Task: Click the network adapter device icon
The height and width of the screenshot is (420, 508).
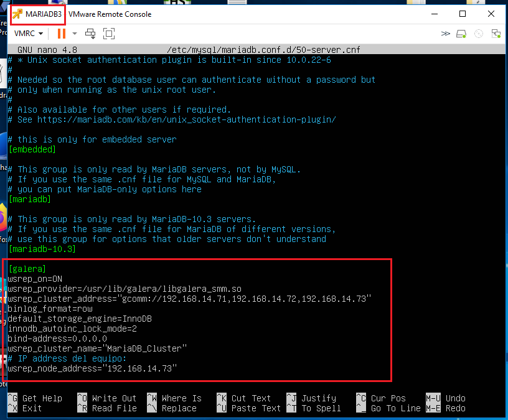Action: coord(496,34)
